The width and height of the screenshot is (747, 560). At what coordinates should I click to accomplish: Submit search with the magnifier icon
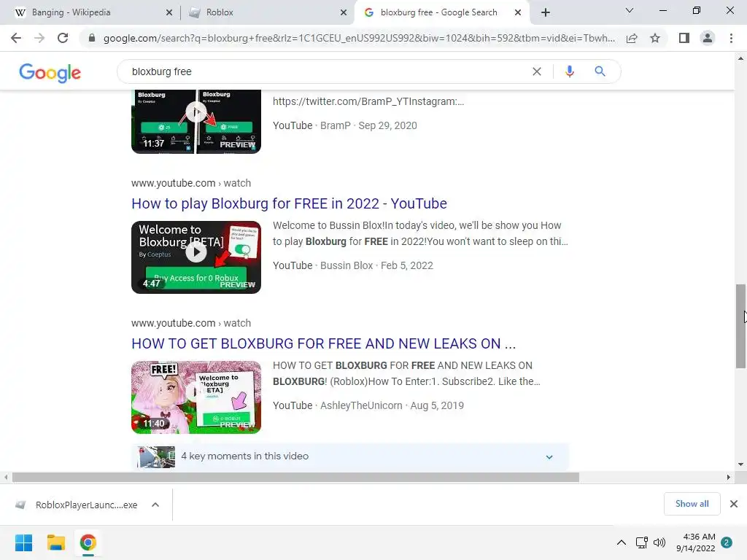(x=600, y=71)
